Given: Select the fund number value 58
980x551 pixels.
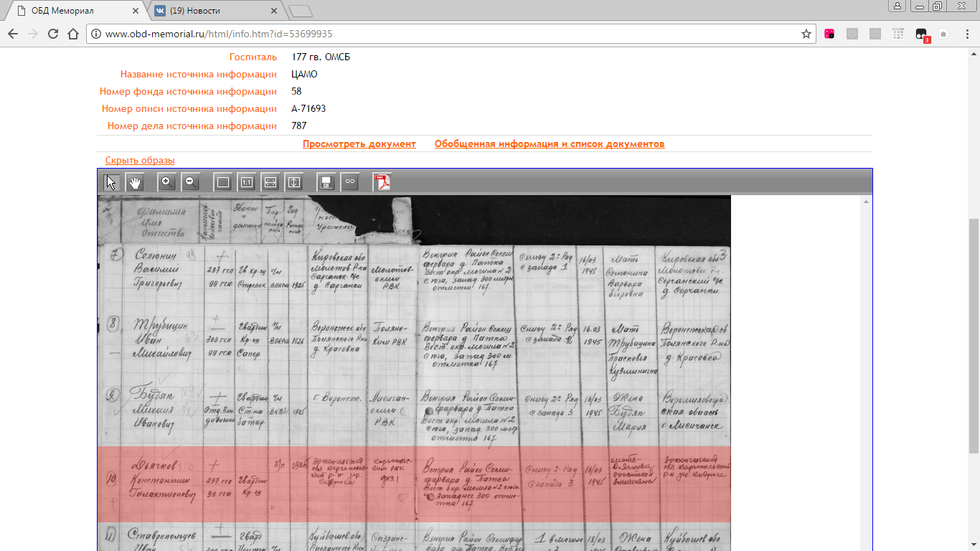Looking at the screenshot, I should pos(296,92).
